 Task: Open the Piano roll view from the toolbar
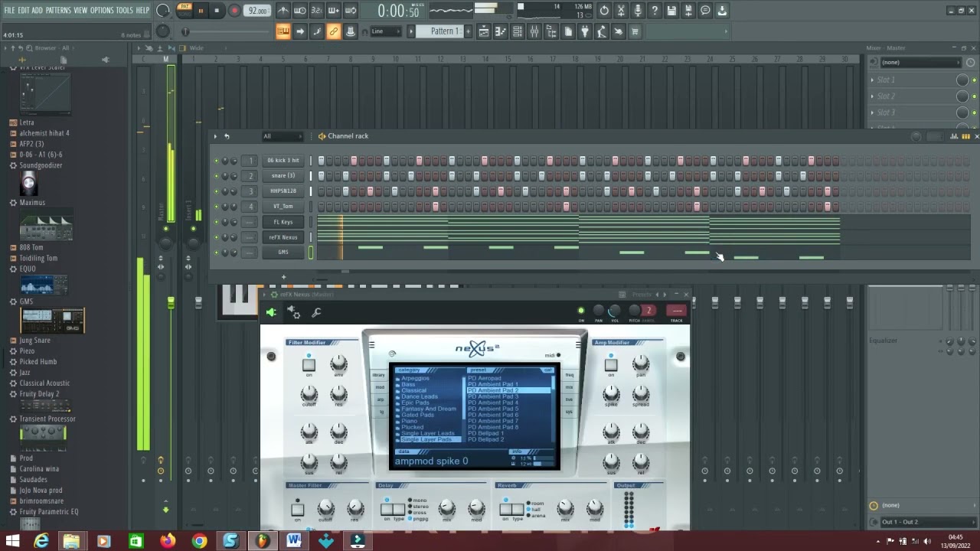pyautogui.click(x=501, y=31)
